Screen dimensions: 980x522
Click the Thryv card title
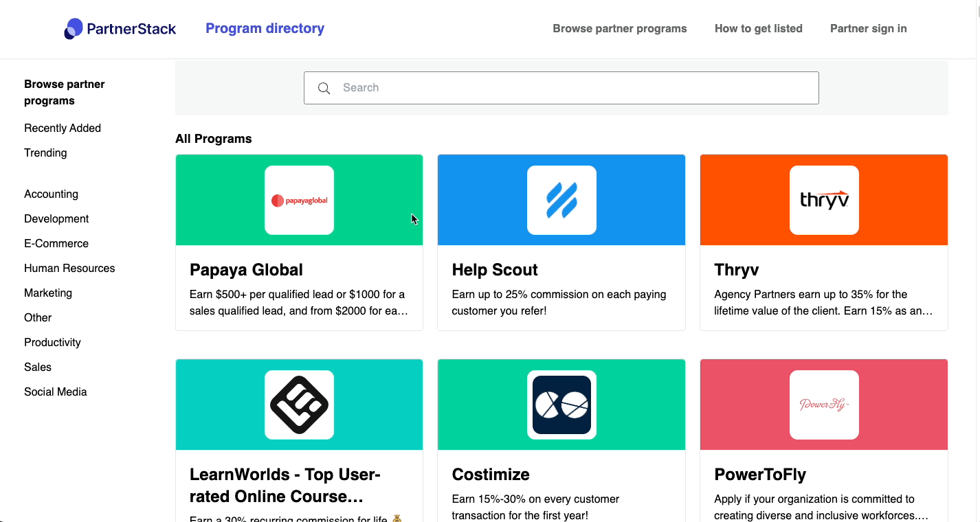tap(736, 270)
